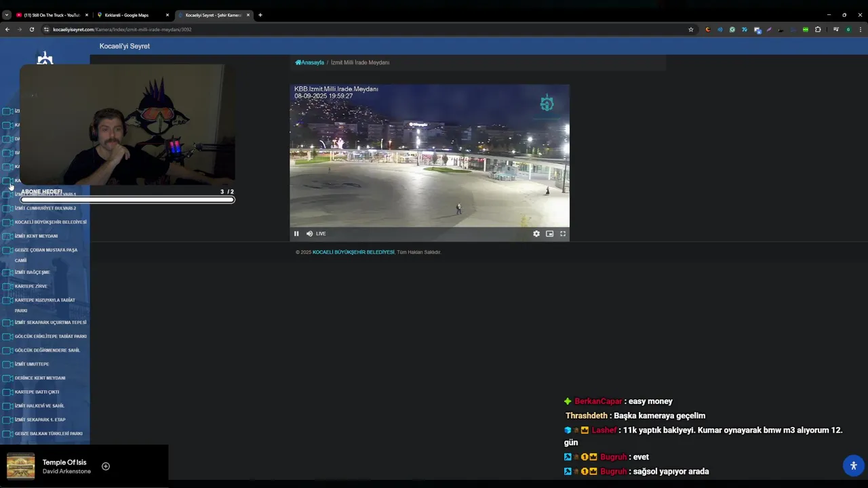Close the Kocaeliyi Seyret tab

click(x=248, y=15)
